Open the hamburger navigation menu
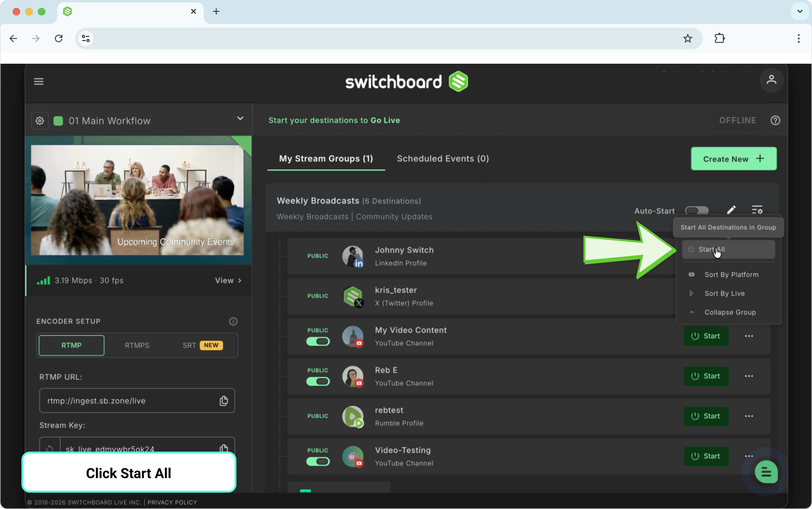Image resolution: width=812 pixels, height=509 pixels. click(39, 81)
